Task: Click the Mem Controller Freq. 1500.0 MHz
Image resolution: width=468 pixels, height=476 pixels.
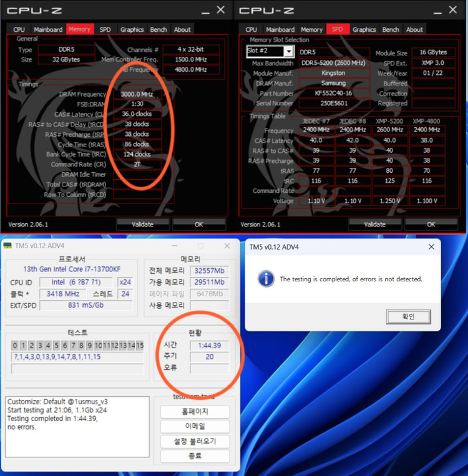Action: (x=191, y=59)
